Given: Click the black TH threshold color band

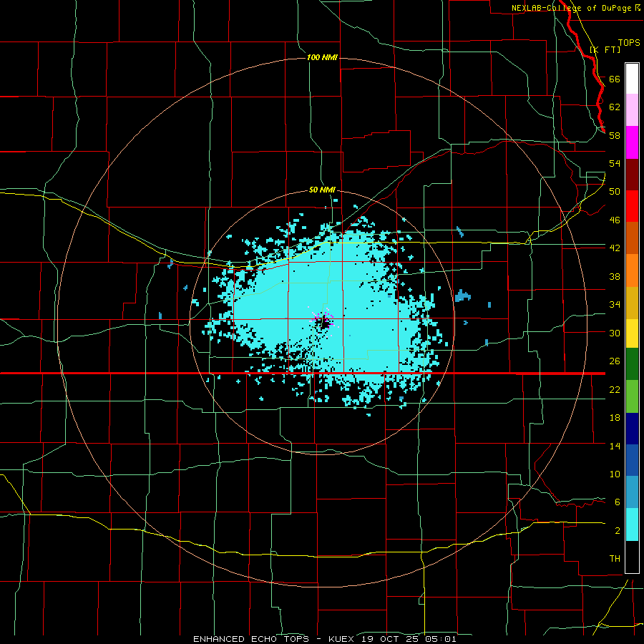Looking at the screenshot, I should 632,557.
